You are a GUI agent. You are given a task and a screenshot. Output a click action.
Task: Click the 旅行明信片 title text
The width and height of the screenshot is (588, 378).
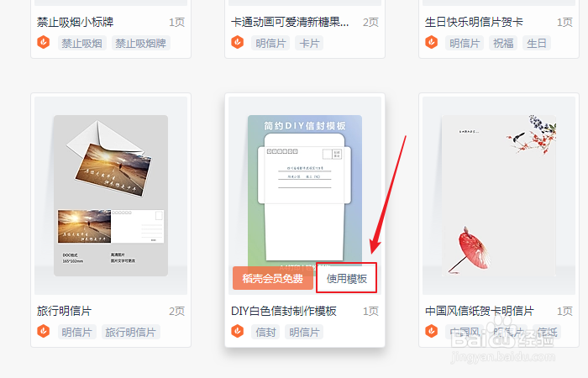[64, 311]
